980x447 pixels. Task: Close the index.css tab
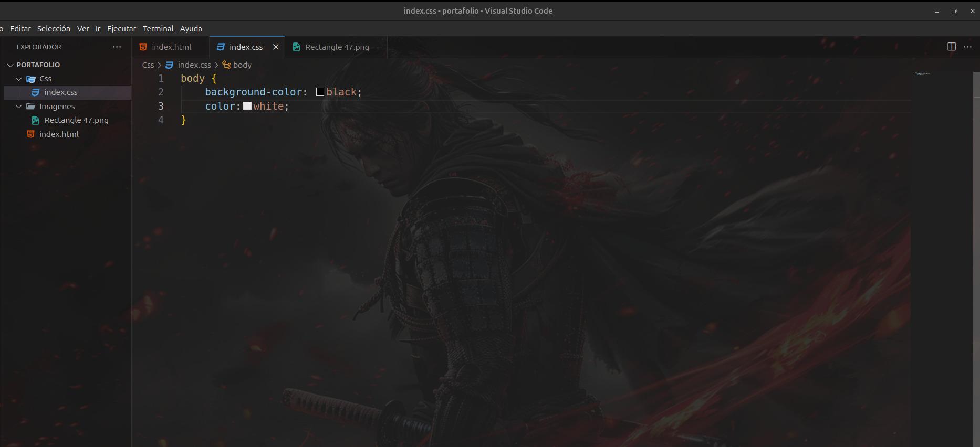276,47
